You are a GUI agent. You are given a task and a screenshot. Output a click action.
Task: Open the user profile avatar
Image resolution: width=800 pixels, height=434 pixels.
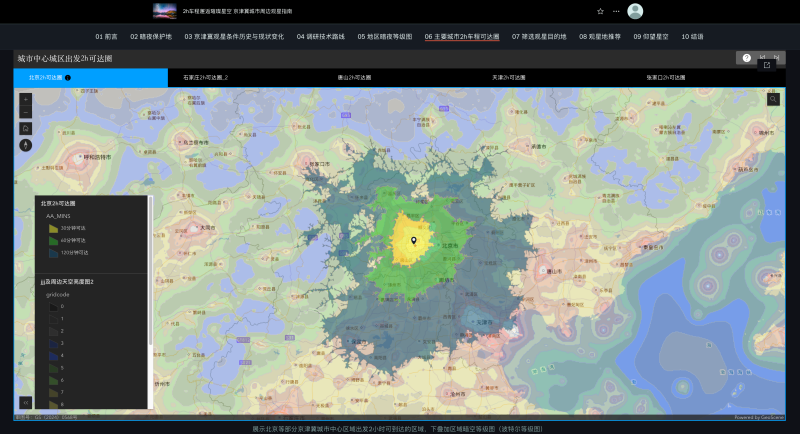pyautogui.click(x=635, y=11)
